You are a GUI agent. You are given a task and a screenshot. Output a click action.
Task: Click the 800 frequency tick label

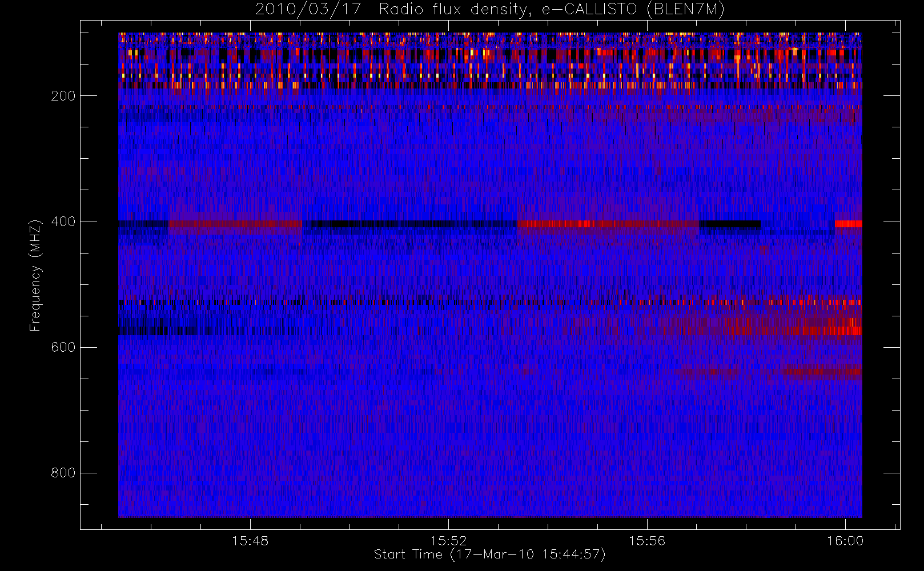coord(63,473)
